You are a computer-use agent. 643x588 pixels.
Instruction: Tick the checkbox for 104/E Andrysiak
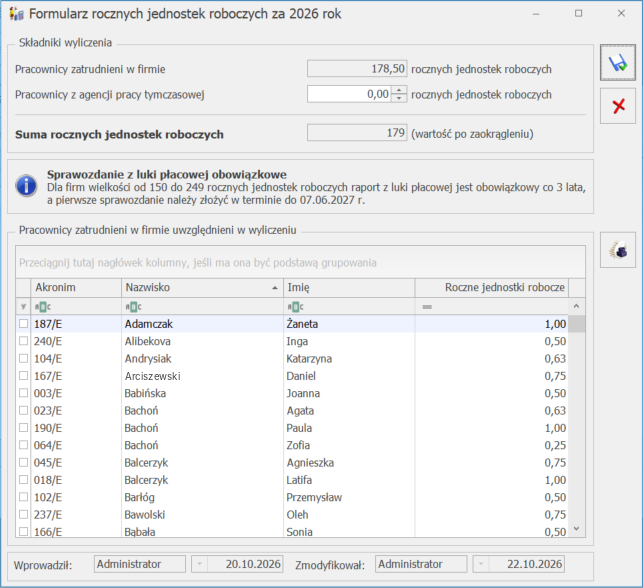(x=23, y=358)
